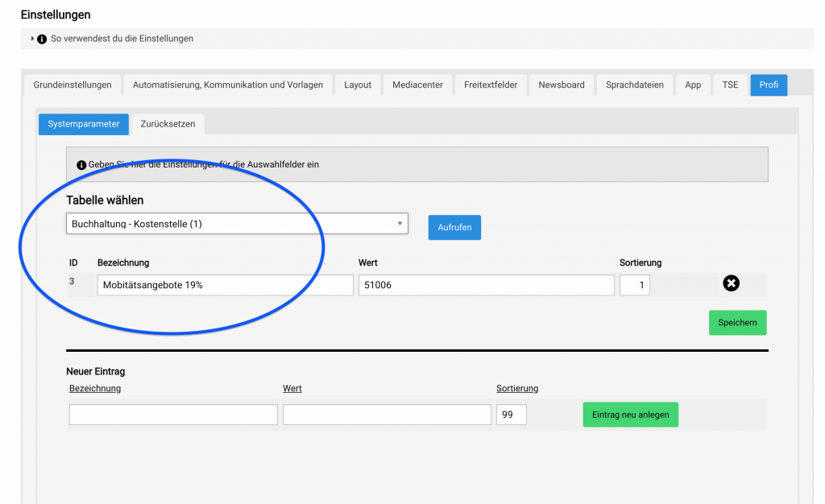Click the Eintrag neu anlegen button
This screenshot has height=504, width=825.
point(630,415)
